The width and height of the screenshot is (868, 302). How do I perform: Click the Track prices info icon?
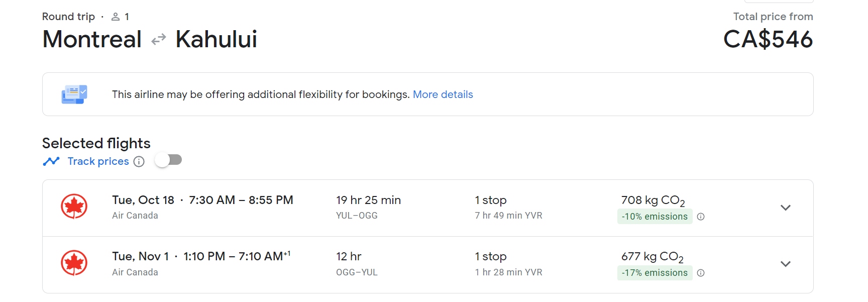[139, 161]
